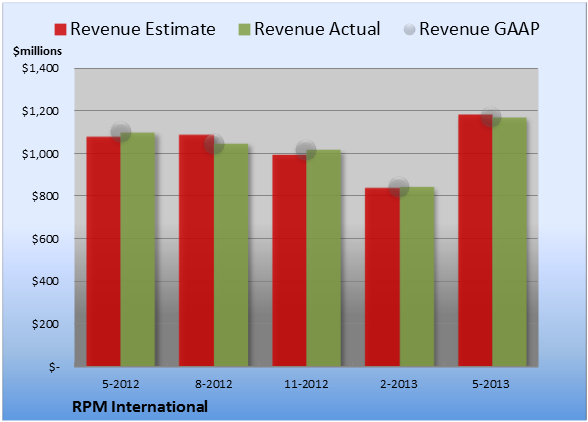Click the GAAP marker above 5-2013 bars
The width and height of the screenshot is (588, 422).
pos(491,117)
